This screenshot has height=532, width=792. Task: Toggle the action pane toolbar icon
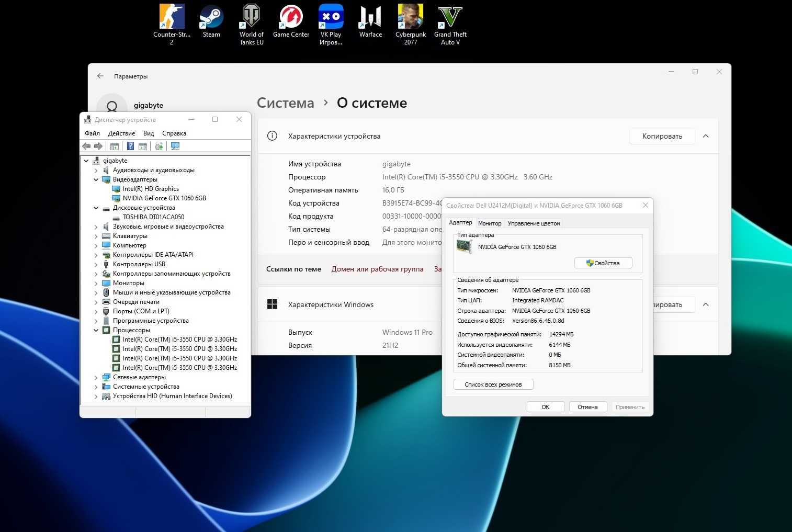tap(142, 146)
